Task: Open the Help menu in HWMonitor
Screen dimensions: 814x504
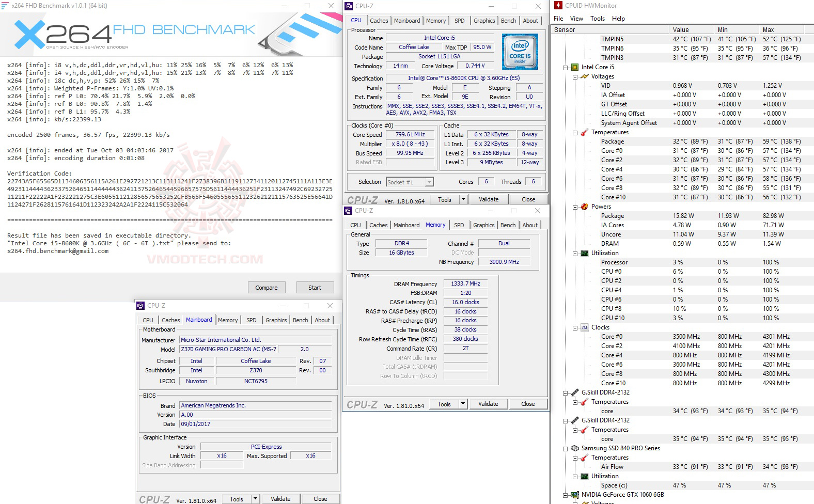Action: pyautogui.click(x=618, y=19)
